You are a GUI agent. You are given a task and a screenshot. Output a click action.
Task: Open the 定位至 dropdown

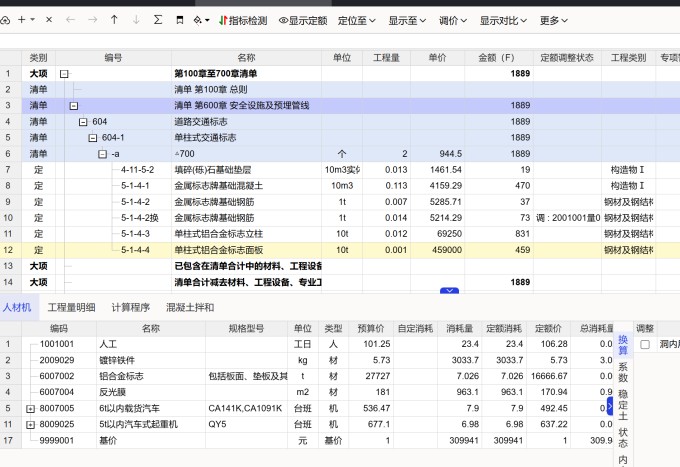(356, 20)
